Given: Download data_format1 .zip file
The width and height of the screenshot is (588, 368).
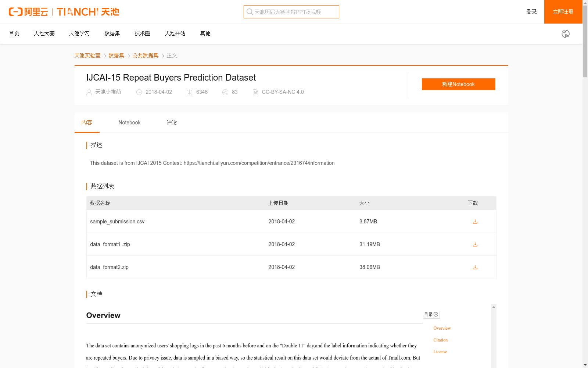Looking at the screenshot, I should coord(475,244).
